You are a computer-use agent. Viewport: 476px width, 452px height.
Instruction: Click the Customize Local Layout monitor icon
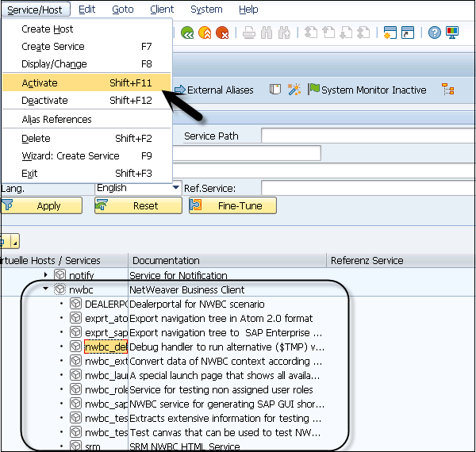tap(452, 33)
